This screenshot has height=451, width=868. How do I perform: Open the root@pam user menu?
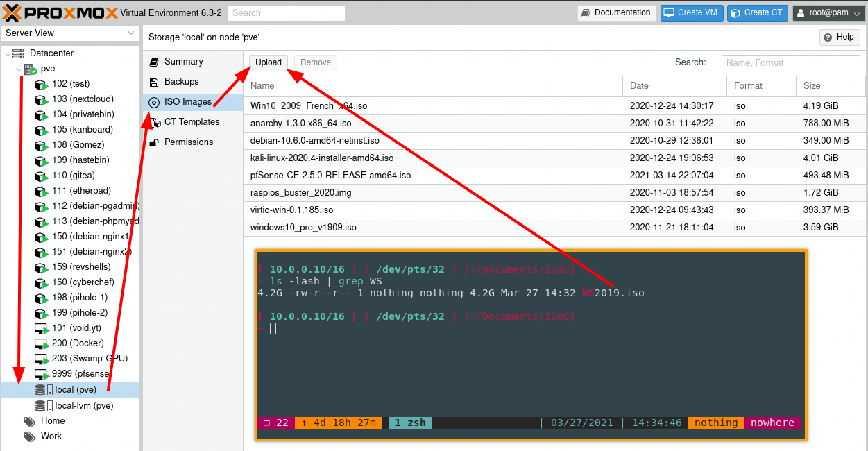829,12
